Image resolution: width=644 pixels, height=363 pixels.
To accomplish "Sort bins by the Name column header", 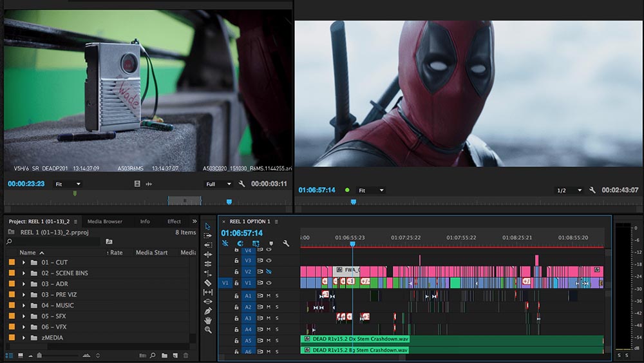I will [x=28, y=253].
